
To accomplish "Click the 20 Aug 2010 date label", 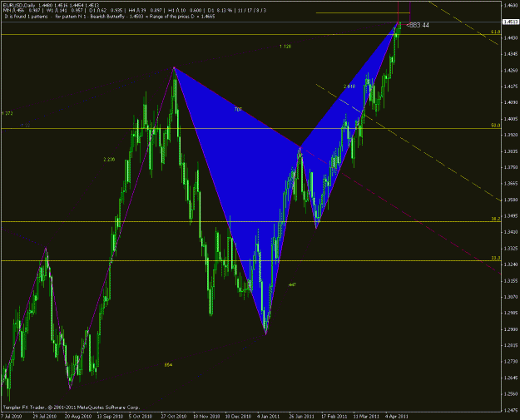I will click(78, 417).
